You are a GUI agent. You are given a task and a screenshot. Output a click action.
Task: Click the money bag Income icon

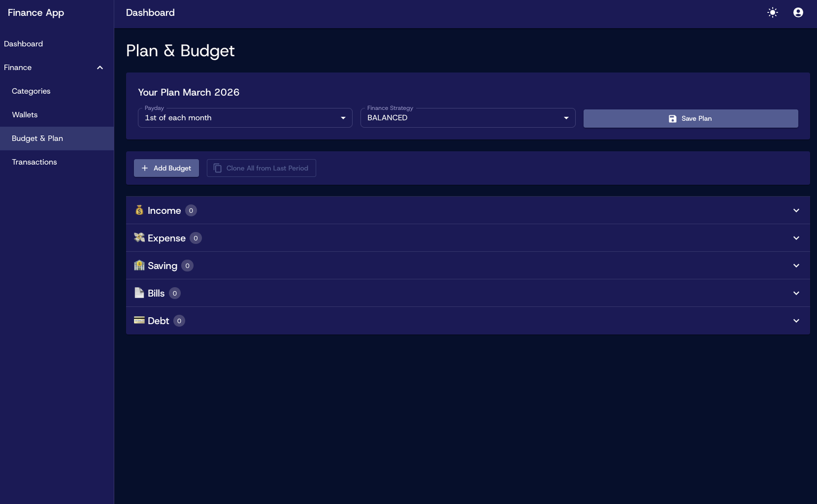139,210
